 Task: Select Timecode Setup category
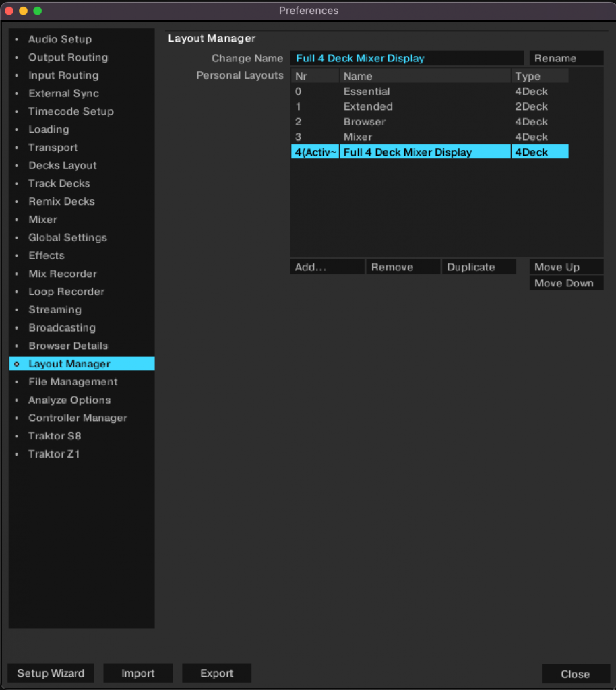[82, 111]
